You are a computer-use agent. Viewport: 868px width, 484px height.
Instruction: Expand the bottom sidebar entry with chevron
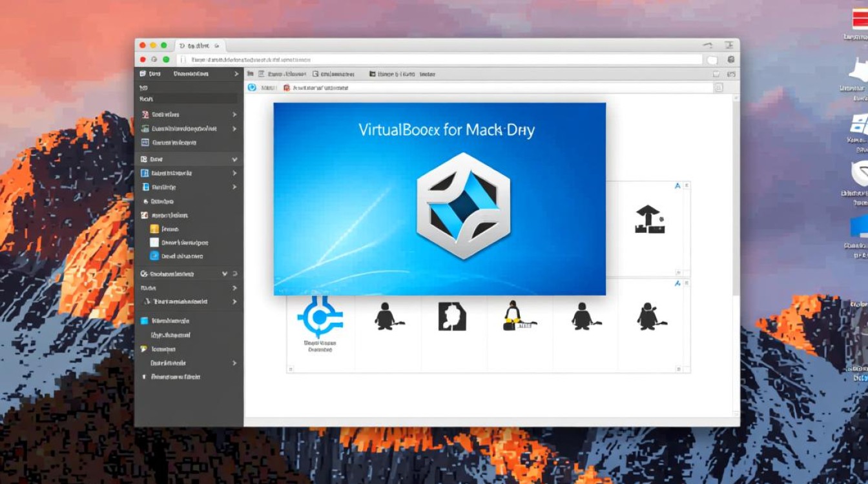(234, 363)
